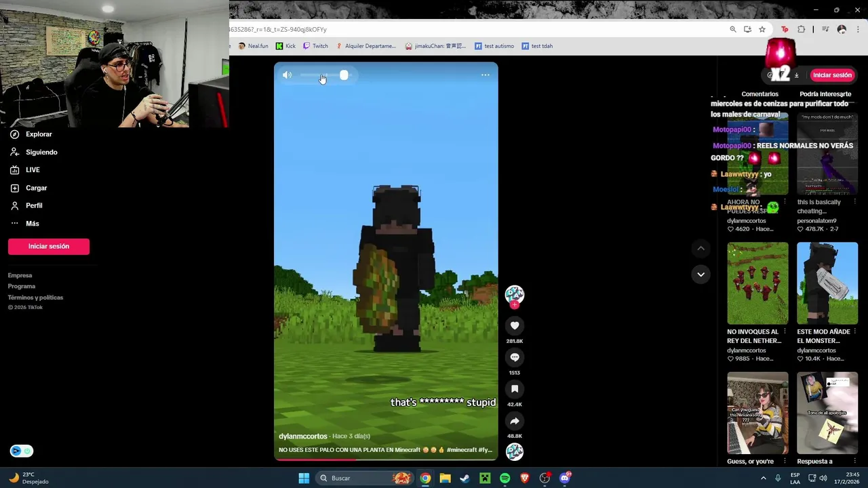This screenshot has width=868, height=488.
Task: Click the browser address bar URL
Action: 278,29
